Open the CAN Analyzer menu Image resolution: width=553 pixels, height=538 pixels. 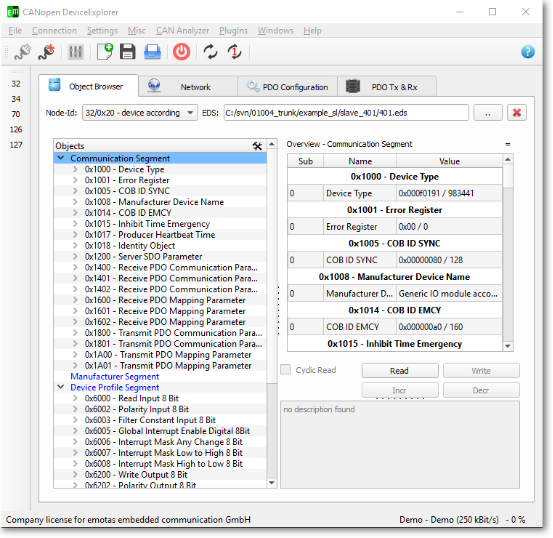[182, 31]
